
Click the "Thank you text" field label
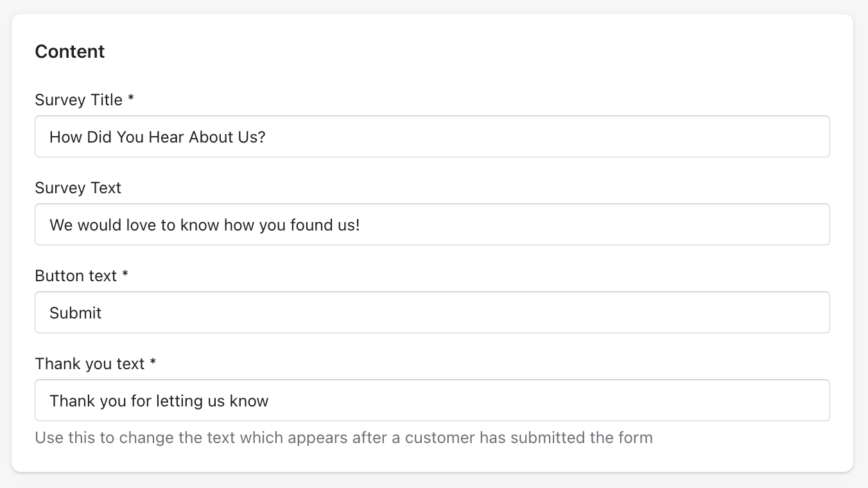click(90, 364)
